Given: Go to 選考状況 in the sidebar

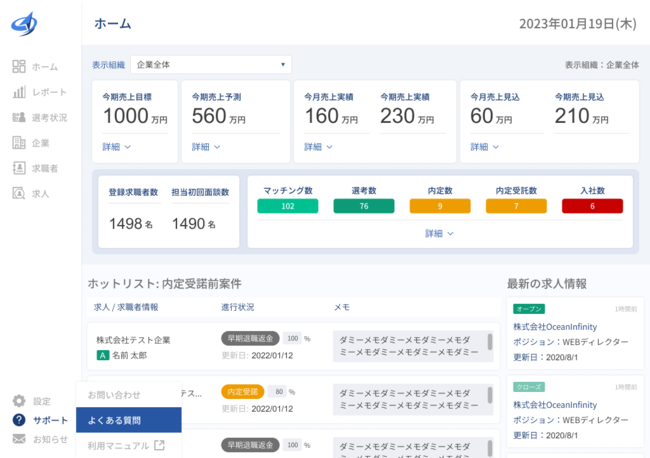Looking at the screenshot, I should tap(49, 117).
